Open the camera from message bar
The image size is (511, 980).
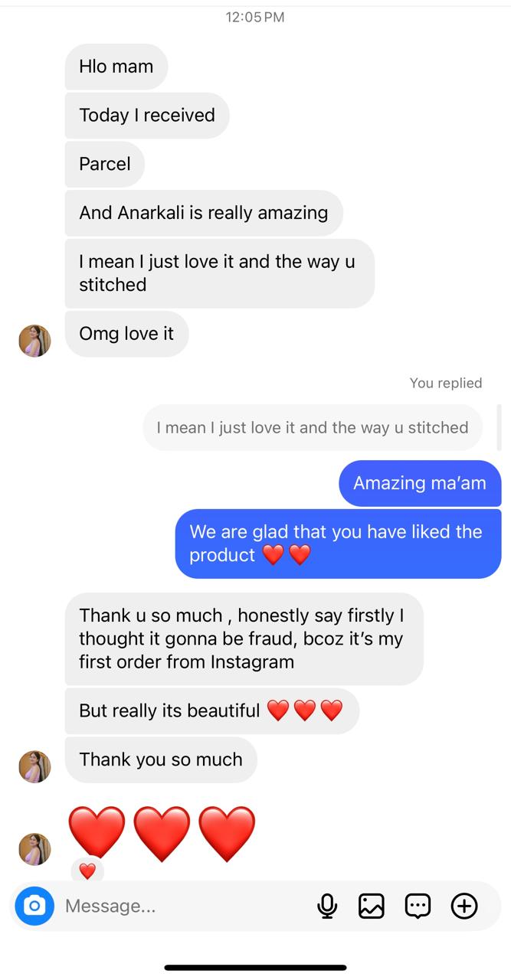pos(34,906)
